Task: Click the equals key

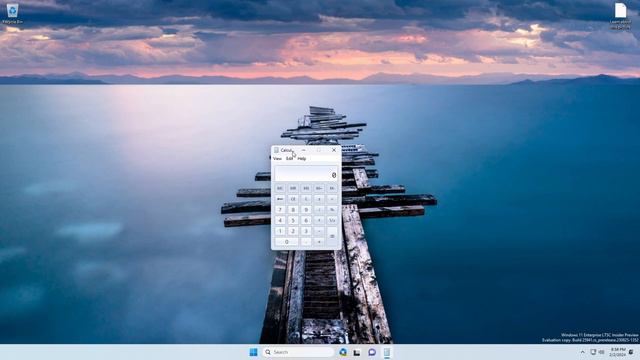Action: [332, 236]
